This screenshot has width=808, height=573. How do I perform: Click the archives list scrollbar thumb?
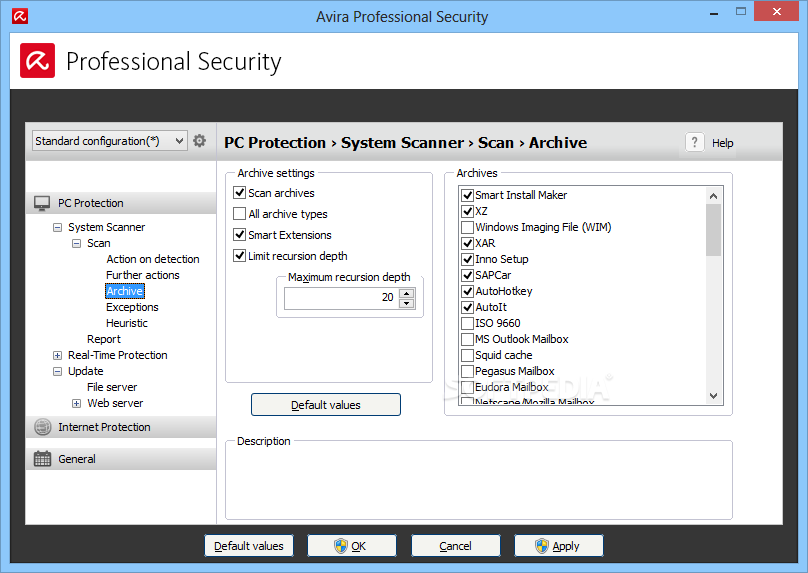[714, 230]
